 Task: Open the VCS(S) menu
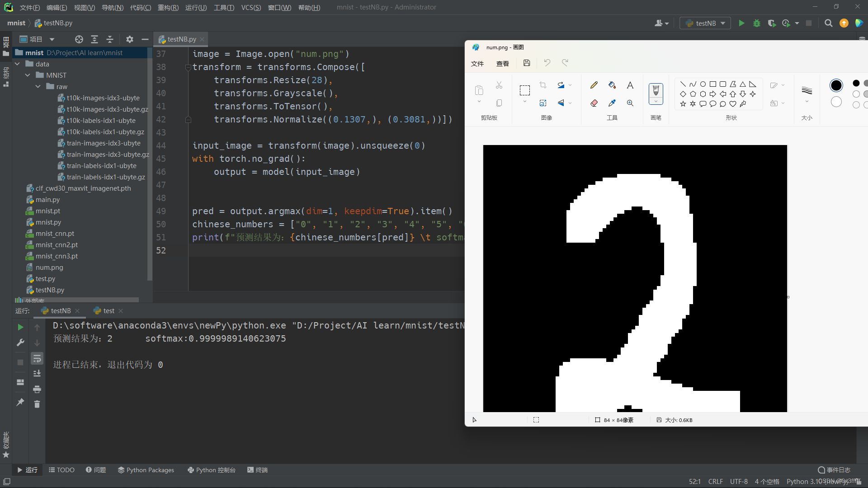pyautogui.click(x=251, y=7)
